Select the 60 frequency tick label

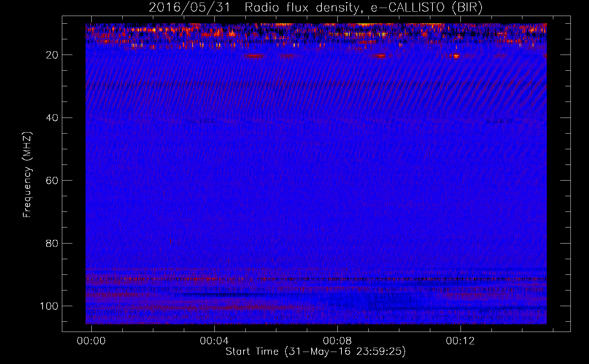click(52, 181)
